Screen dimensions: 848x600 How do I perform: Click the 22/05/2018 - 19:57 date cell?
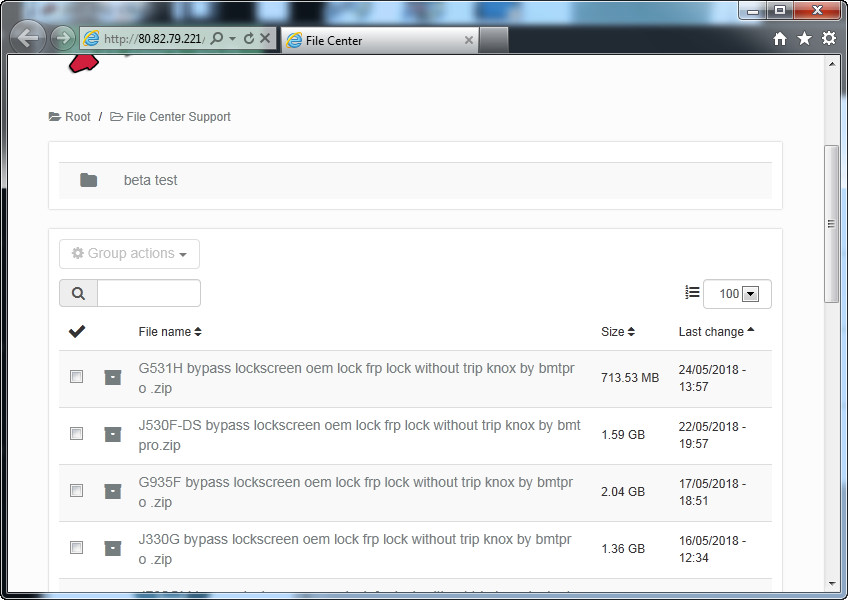coord(712,435)
